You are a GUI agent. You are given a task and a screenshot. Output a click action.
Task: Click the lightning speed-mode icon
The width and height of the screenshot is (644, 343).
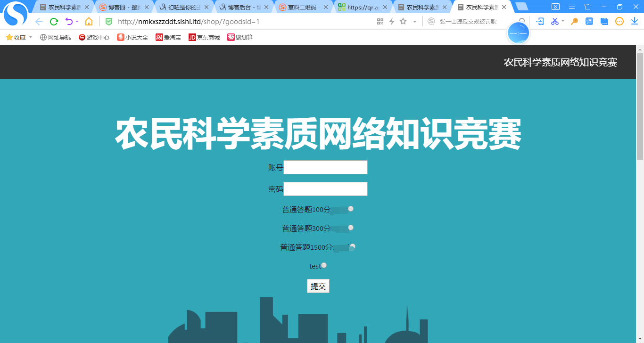[392, 21]
